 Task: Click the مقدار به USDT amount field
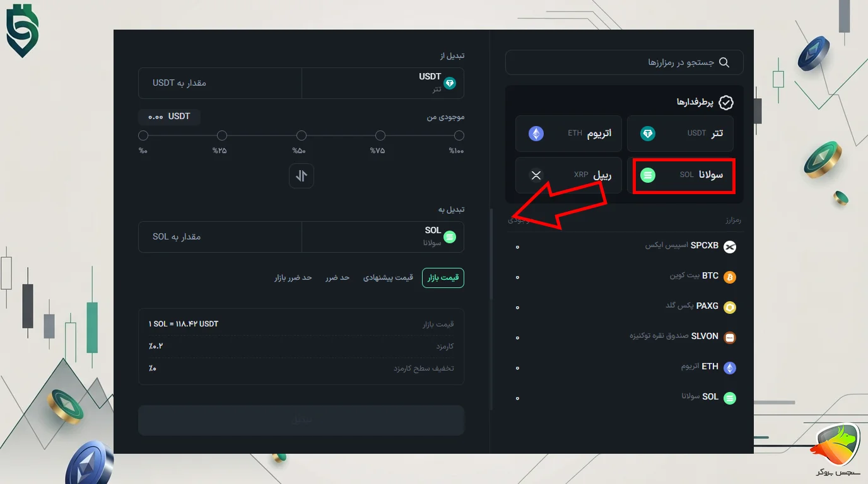pyautogui.click(x=220, y=83)
